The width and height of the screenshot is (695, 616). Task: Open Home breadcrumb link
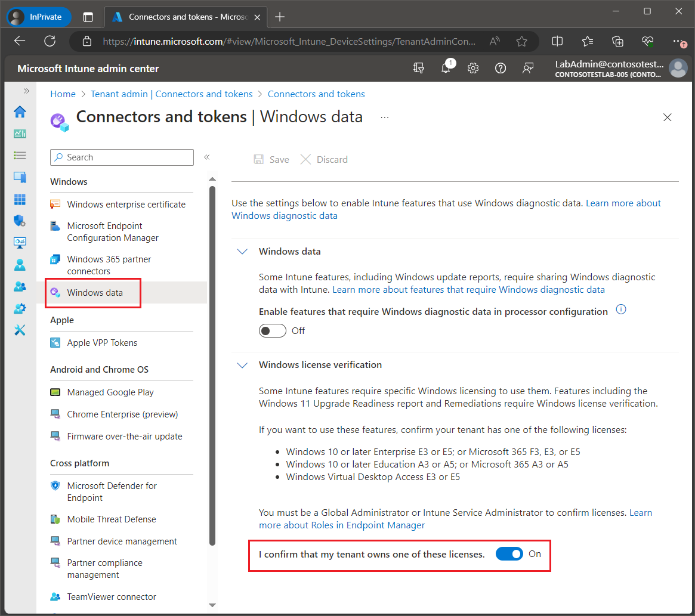click(x=63, y=94)
